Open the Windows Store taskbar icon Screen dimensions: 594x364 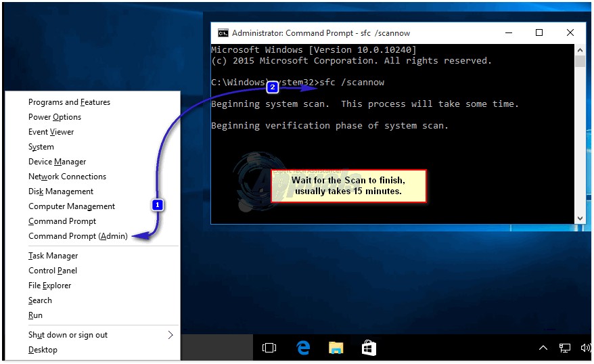(x=369, y=348)
